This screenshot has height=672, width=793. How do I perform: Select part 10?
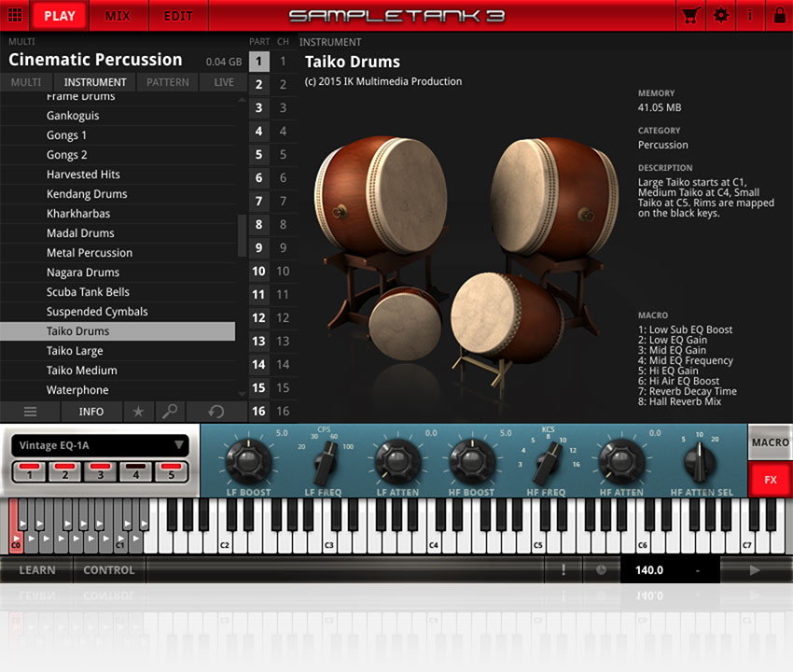[258, 272]
